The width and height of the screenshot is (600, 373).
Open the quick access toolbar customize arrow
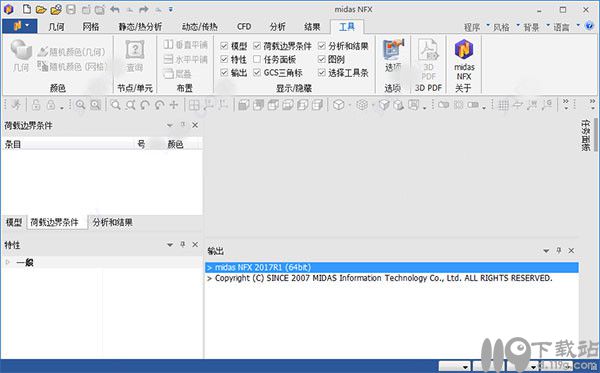tap(171, 10)
